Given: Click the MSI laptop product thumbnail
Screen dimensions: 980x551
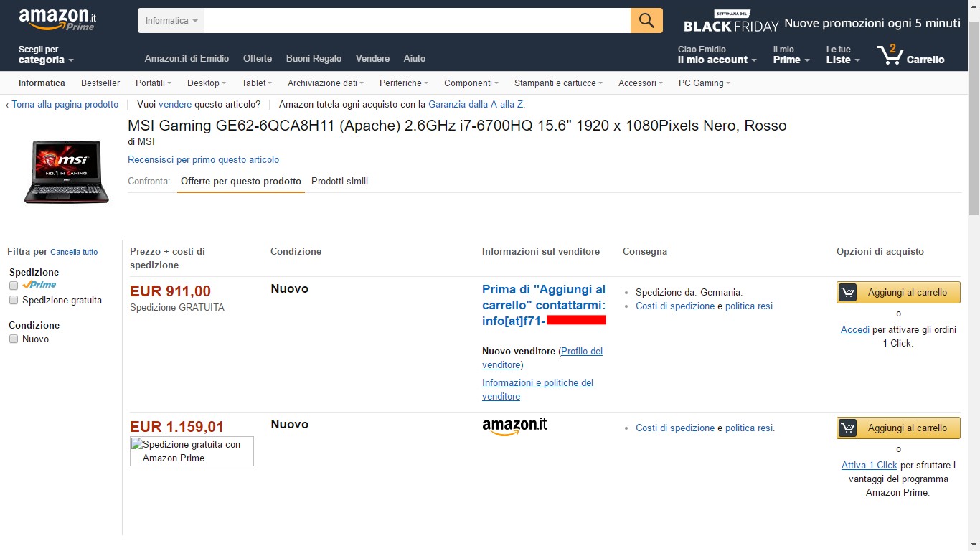Looking at the screenshot, I should point(67,172).
